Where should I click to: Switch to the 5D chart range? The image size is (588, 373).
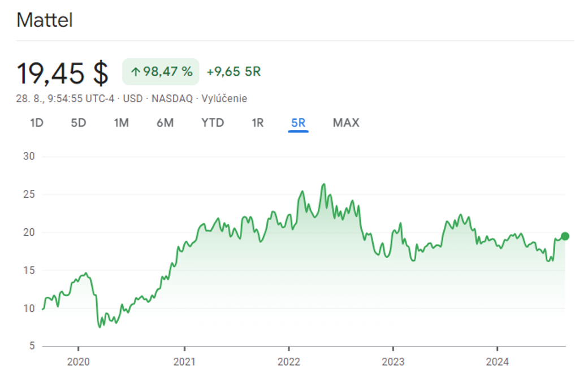[x=79, y=123]
